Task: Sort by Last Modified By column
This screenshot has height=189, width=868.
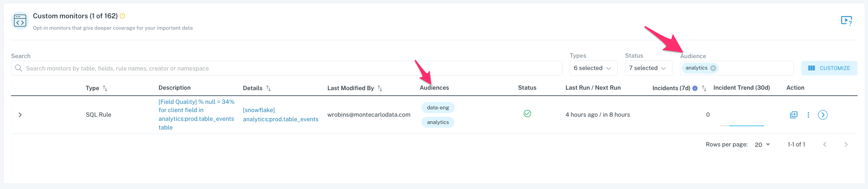Action: [380, 88]
